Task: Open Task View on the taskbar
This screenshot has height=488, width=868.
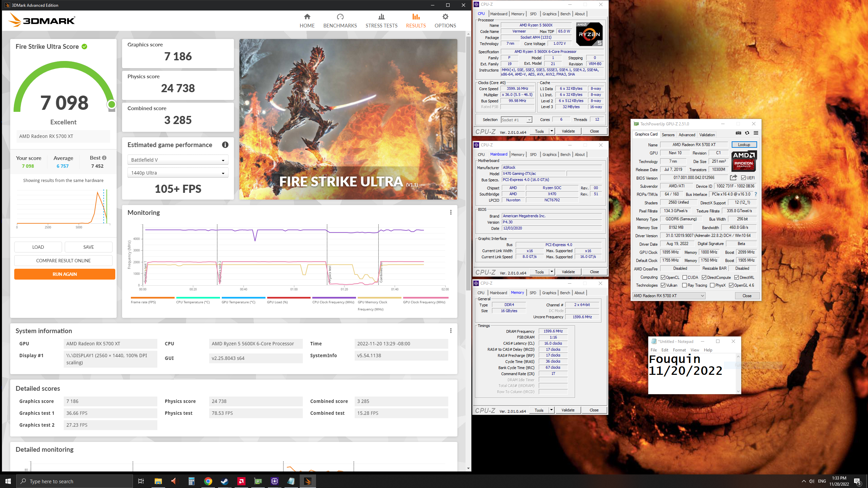Action: (x=141, y=481)
